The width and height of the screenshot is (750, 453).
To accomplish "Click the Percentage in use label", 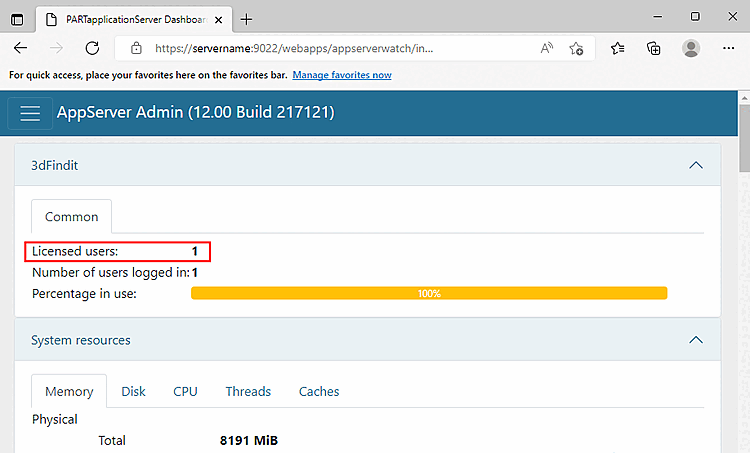I will click(x=84, y=294).
